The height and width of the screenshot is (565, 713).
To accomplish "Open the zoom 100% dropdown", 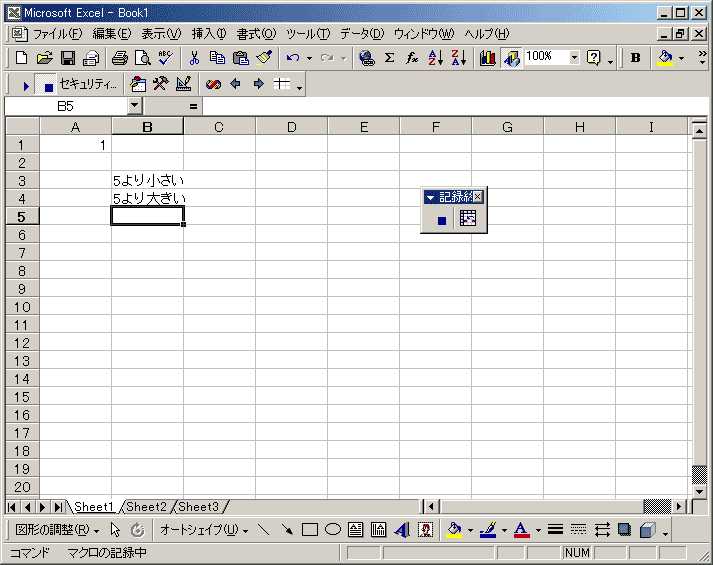I will coord(574,57).
